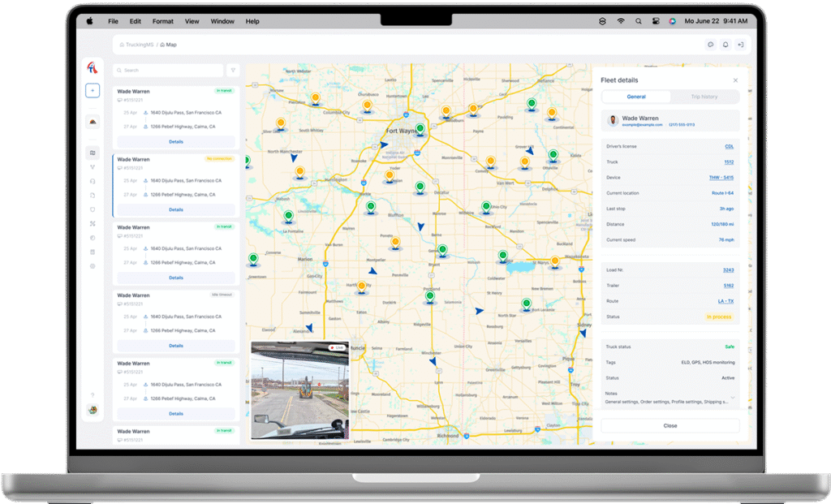Open the settings gear in sidebar
This screenshot has height=504, width=831.
(x=93, y=266)
